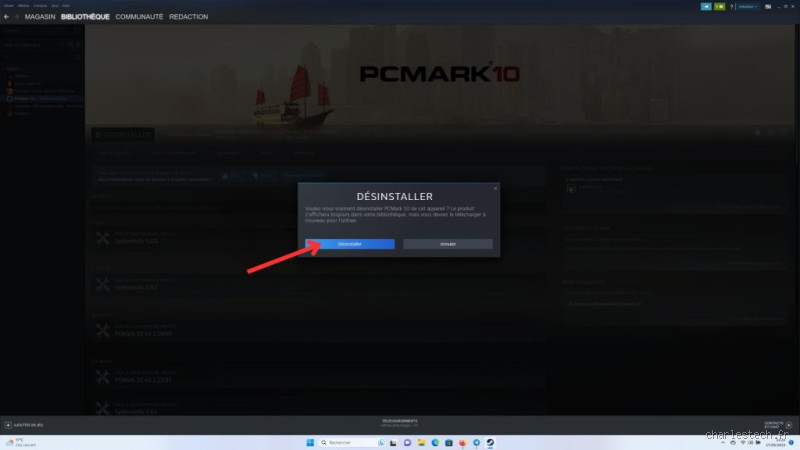Expand the account name dropdown

[x=748, y=7]
